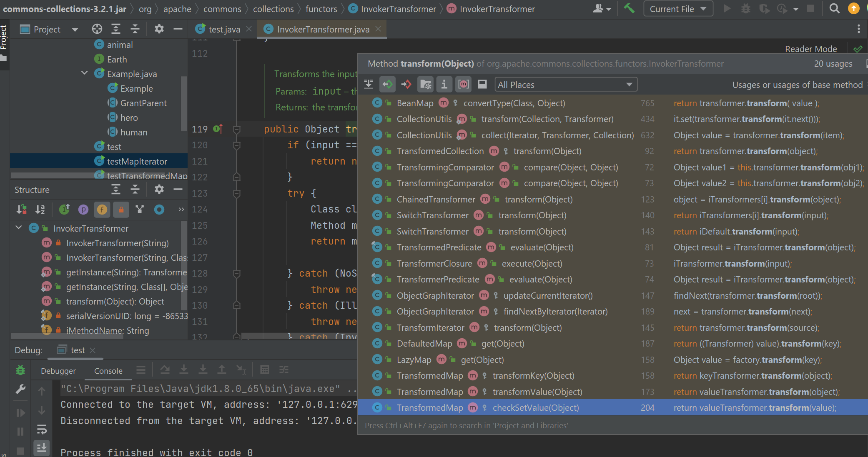868x457 pixels.
Task: Click Reader Mode label
Action: [810, 49]
